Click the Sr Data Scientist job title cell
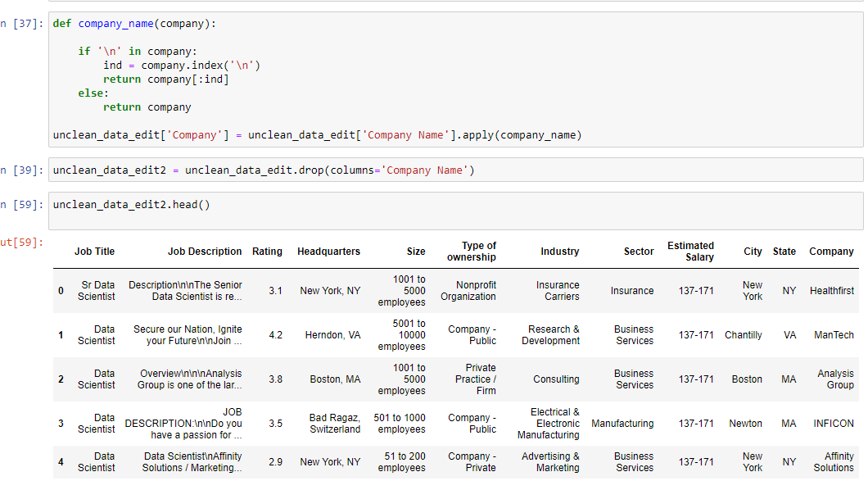 tap(97, 290)
